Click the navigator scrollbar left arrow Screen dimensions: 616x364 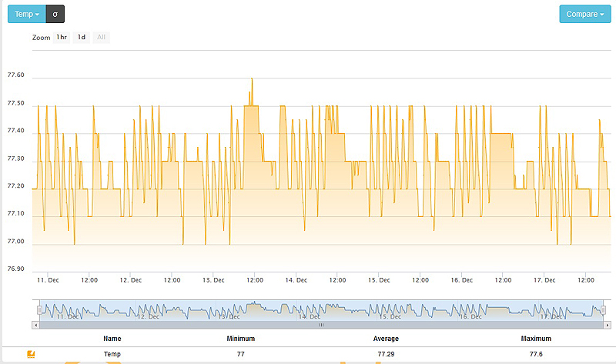35,325
